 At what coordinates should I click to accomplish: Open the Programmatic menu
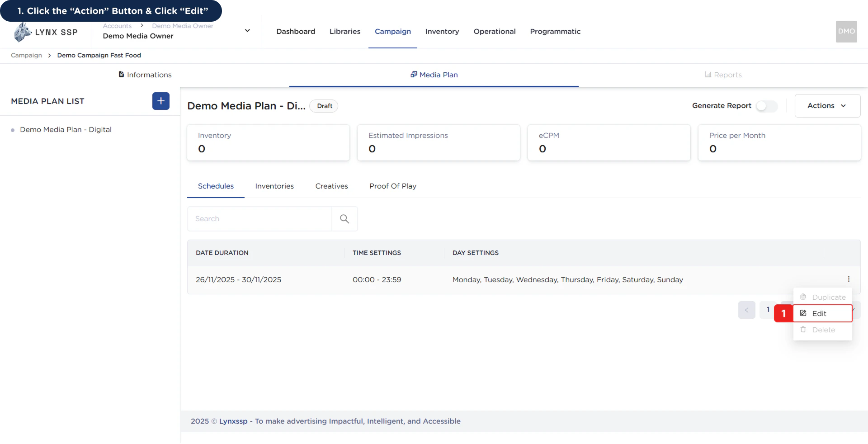coord(555,32)
